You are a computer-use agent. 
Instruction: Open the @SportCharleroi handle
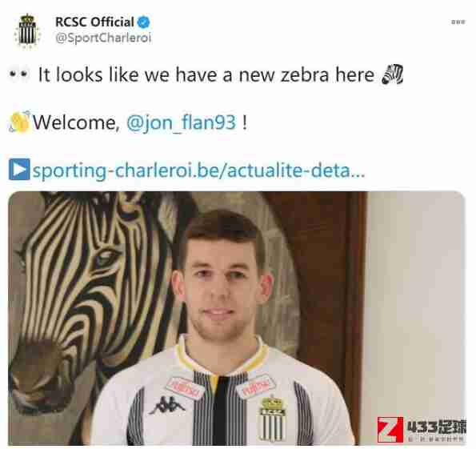coord(103,38)
